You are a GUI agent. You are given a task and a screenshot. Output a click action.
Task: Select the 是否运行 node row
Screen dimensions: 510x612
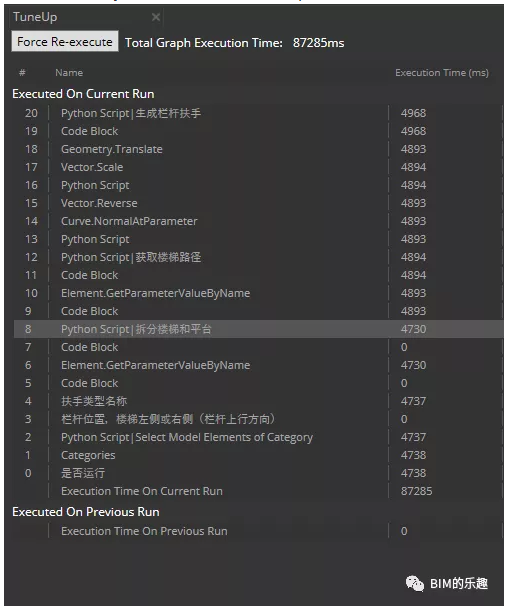[258, 473]
